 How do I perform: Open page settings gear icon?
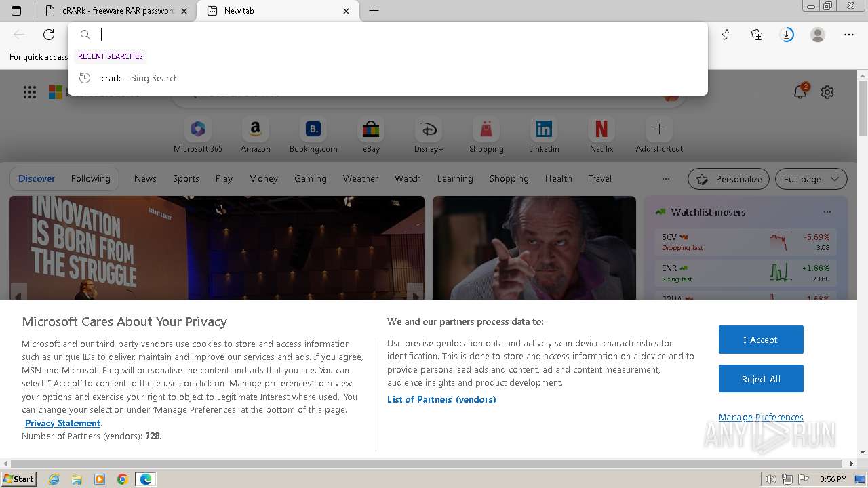pos(827,92)
